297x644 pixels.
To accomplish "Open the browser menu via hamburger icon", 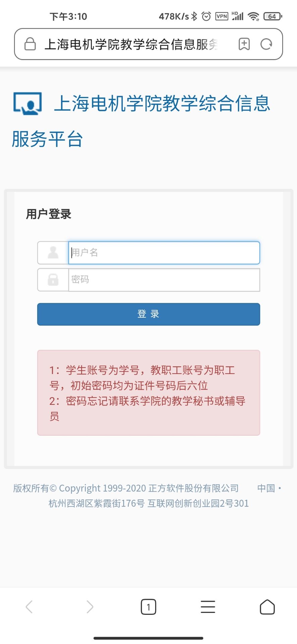I will click(x=208, y=606).
